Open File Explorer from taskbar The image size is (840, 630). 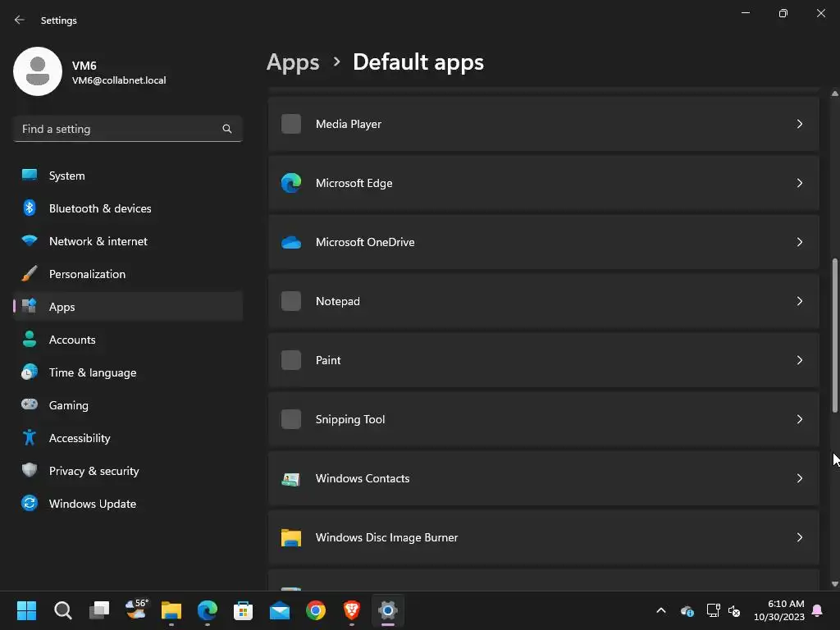[171, 610]
